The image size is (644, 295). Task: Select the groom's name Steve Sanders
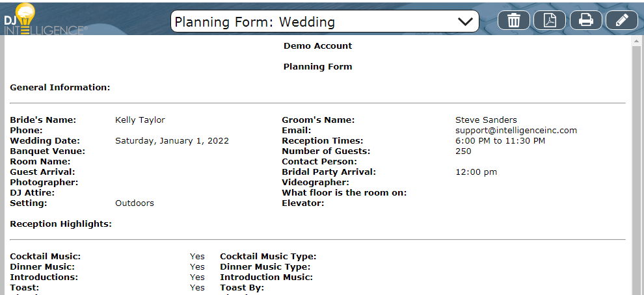tap(486, 120)
